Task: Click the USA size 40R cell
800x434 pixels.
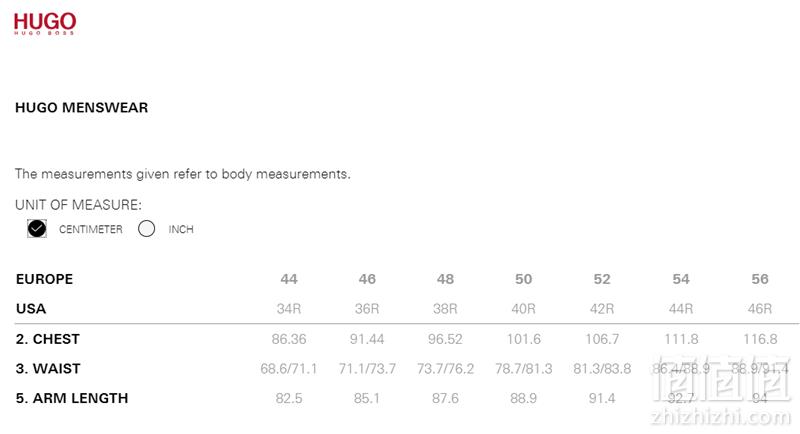Action: point(523,309)
